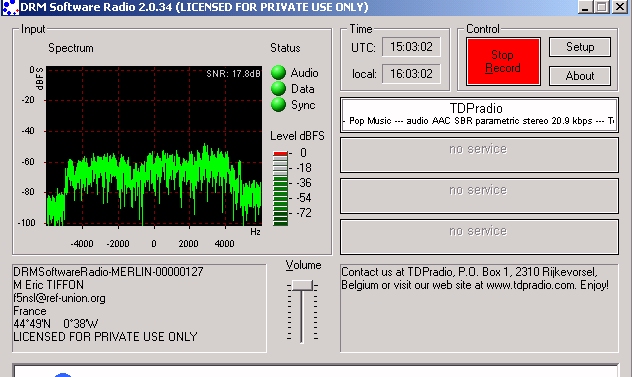Click the DRM Software Radio title bar icon
The width and height of the screenshot is (632, 377).
10,7
